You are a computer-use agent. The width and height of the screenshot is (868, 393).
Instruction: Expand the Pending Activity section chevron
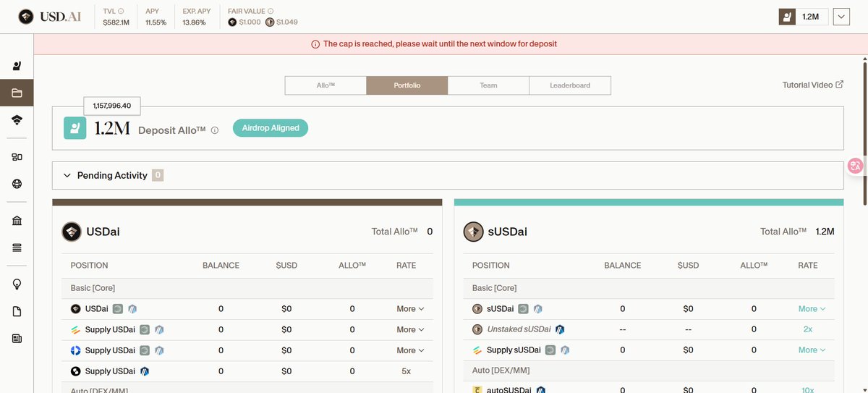click(67, 176)
